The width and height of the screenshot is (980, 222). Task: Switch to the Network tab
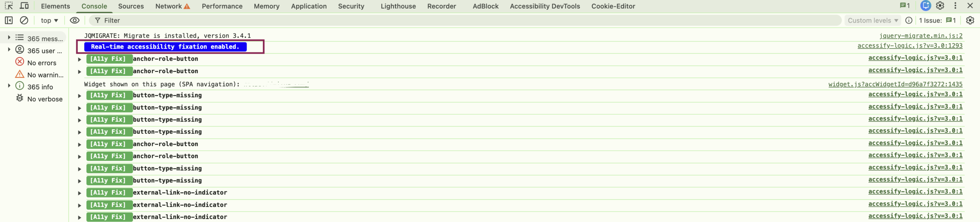tap(168, 6)
